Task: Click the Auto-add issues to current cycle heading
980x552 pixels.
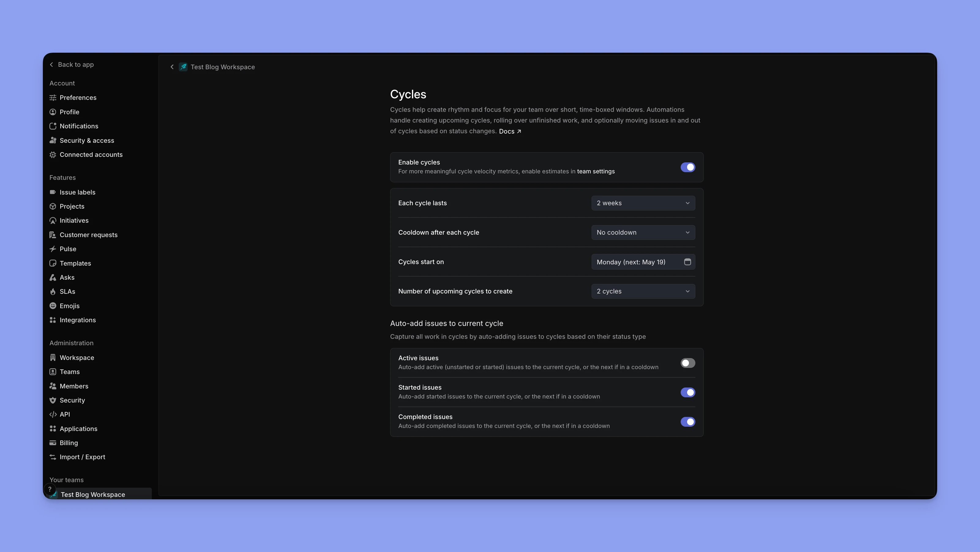Action: coord(446,323)
